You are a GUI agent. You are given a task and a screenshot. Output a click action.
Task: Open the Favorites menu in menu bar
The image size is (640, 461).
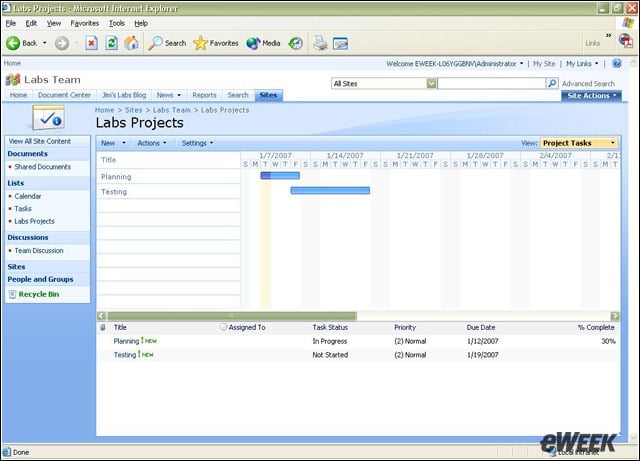tap(84, 23)
